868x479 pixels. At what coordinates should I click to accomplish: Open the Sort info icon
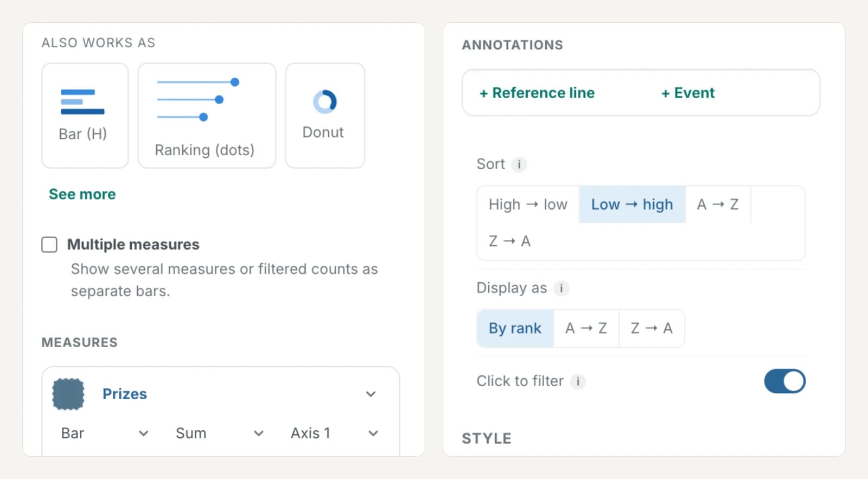point(519,164)
